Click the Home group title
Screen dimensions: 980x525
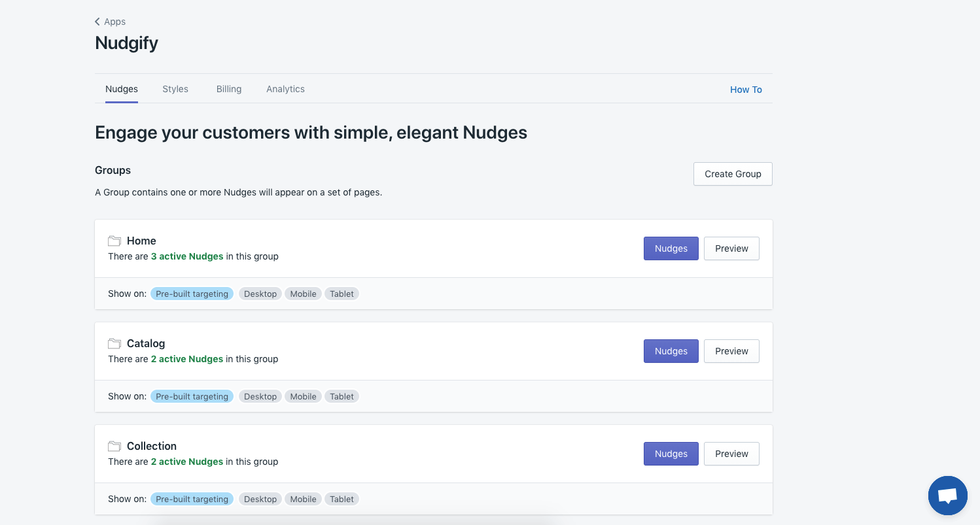[141, 241]
